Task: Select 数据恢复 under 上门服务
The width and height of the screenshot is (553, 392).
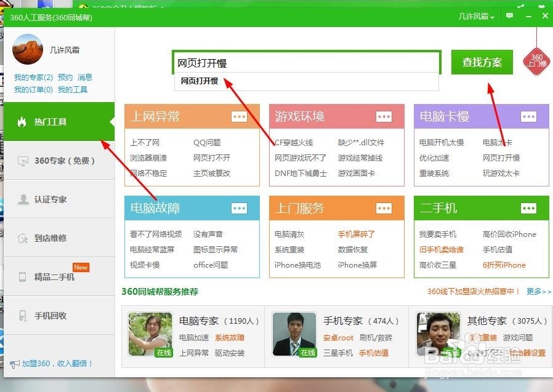Action: (353, 250)
